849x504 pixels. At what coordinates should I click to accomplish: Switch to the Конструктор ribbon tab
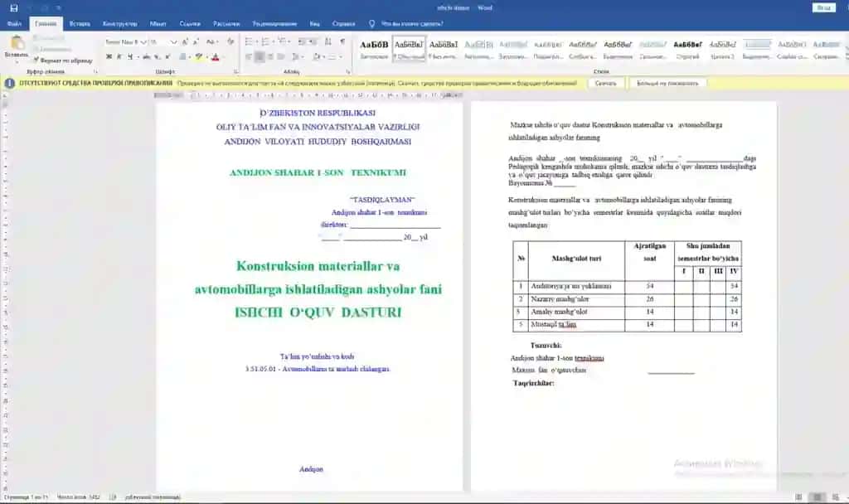click(119, 24)
